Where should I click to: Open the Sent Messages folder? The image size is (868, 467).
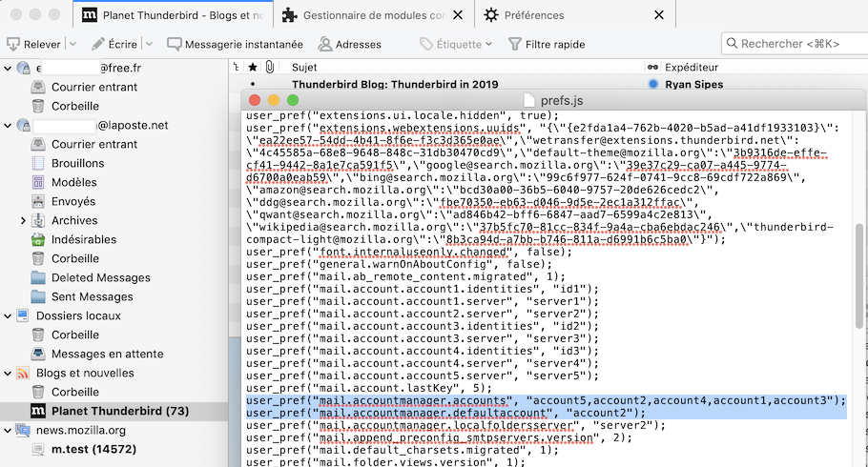(92, 296)
